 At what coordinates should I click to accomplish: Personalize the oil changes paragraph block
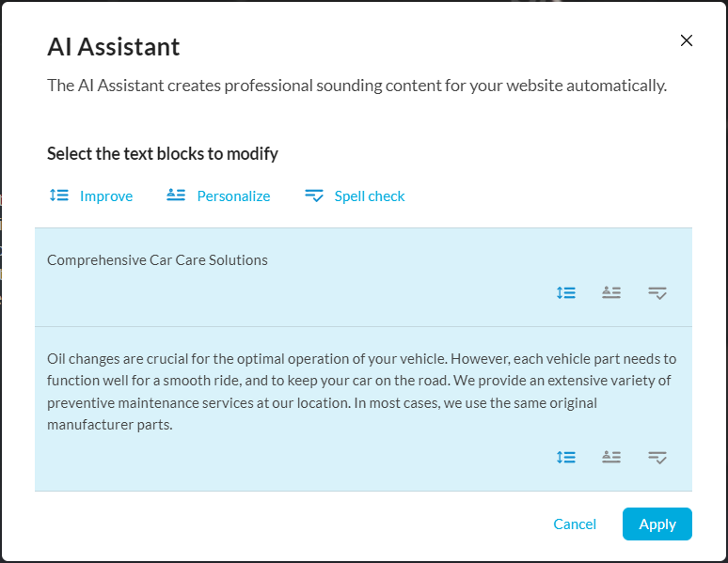611,458
